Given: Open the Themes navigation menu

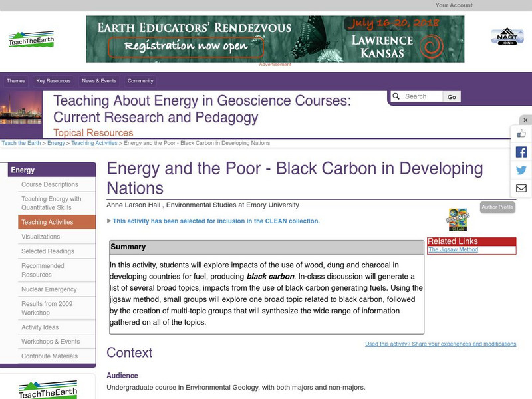Looking at the screenshot, I should coord(16,80).
